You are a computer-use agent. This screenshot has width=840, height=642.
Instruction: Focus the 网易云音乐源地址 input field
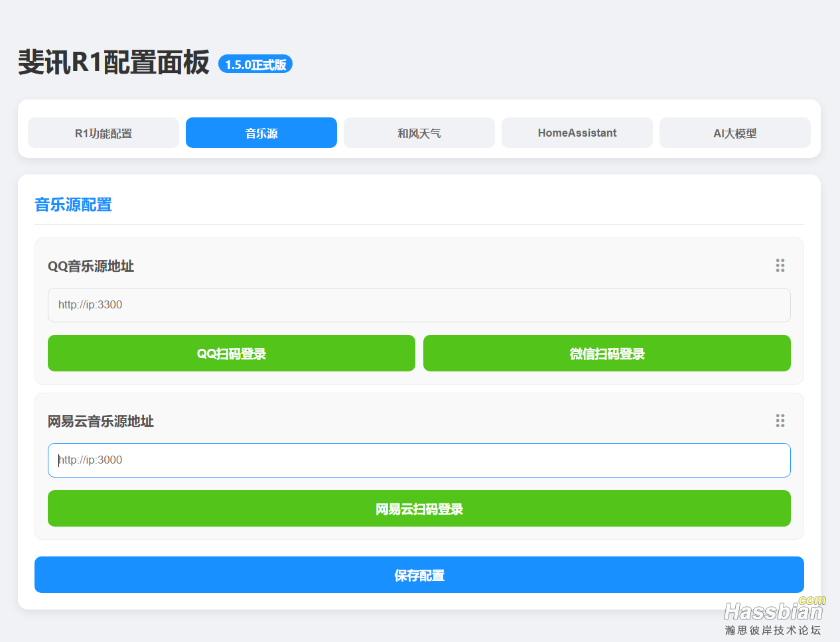419,460
